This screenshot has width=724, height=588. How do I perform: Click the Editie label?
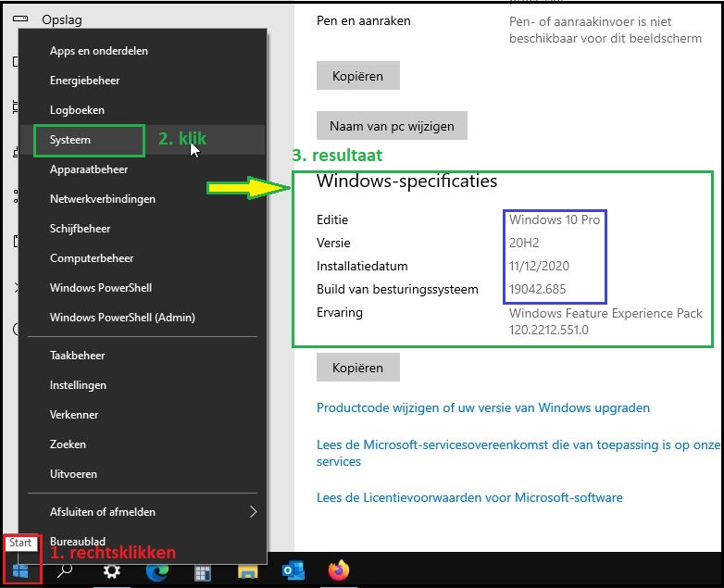pos(332,219)
